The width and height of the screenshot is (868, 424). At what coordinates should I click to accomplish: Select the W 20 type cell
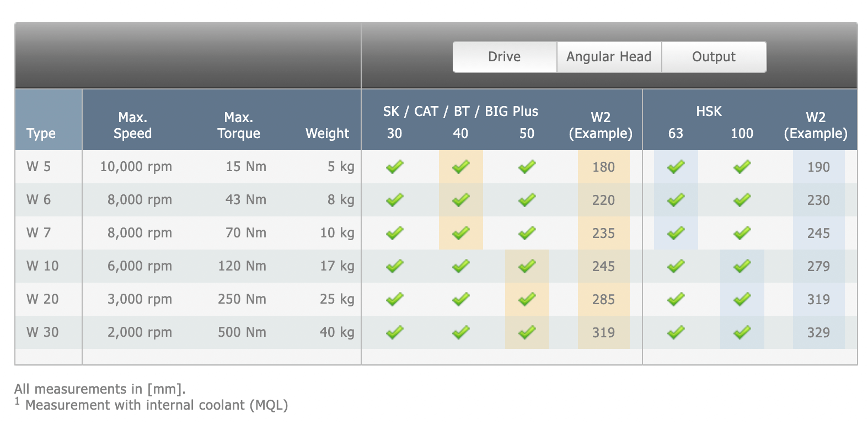(42, 299)
